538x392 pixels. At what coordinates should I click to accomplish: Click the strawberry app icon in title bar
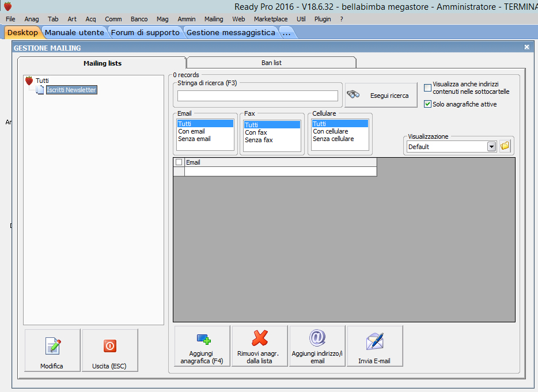click(7, 6)
